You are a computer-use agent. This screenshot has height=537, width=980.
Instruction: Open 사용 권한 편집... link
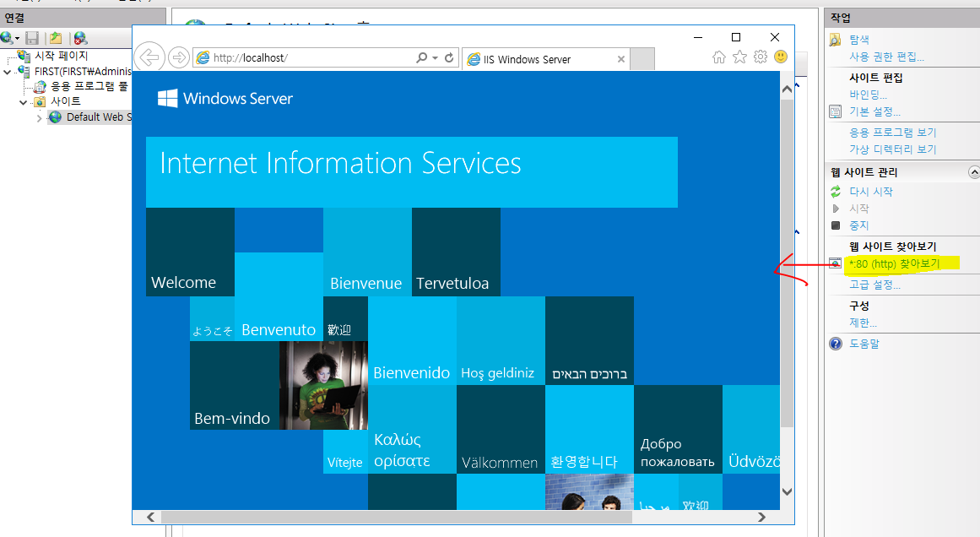pos(886,57)
